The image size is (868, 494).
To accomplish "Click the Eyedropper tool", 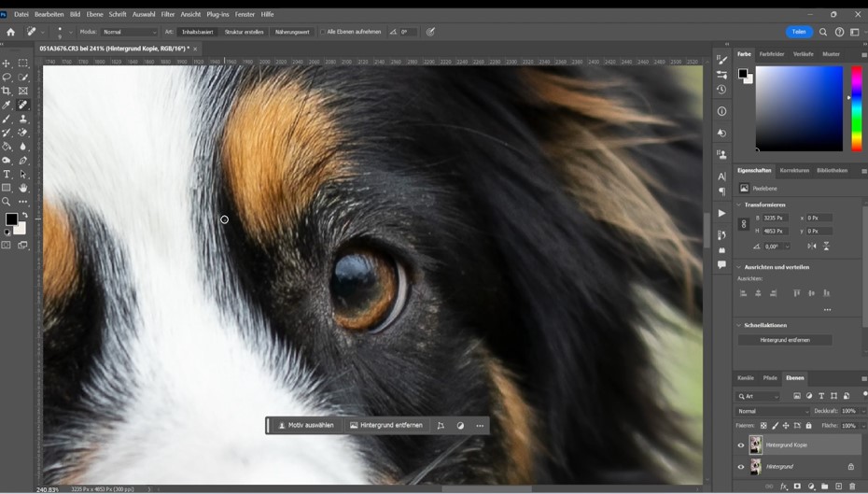I will [7, 105].
